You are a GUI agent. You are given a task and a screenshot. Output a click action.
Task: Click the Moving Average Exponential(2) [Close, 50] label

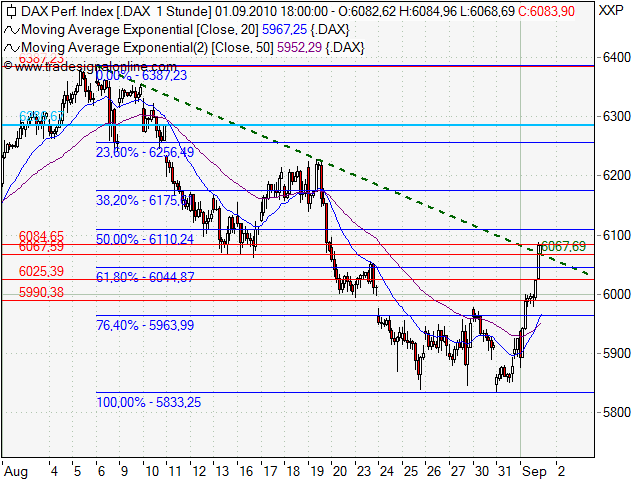[147, 48]
